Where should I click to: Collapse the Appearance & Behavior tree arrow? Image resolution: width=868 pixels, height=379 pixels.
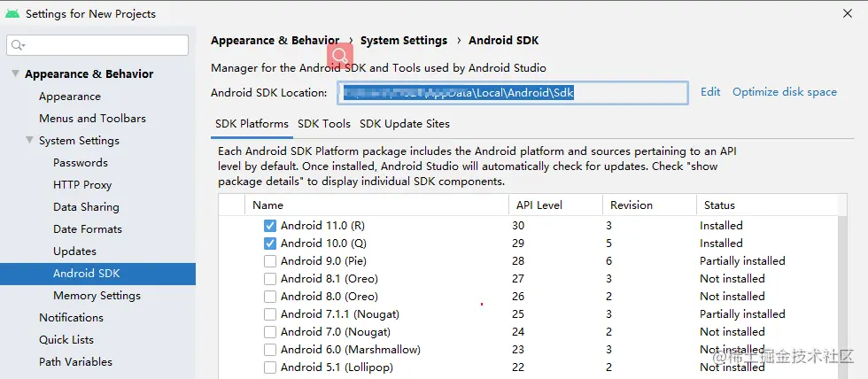click(x=15, y=73)
